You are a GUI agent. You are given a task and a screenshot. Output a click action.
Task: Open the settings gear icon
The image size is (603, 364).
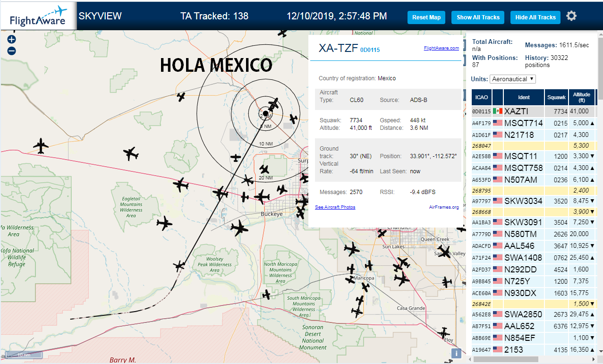(x=571, y=17)
